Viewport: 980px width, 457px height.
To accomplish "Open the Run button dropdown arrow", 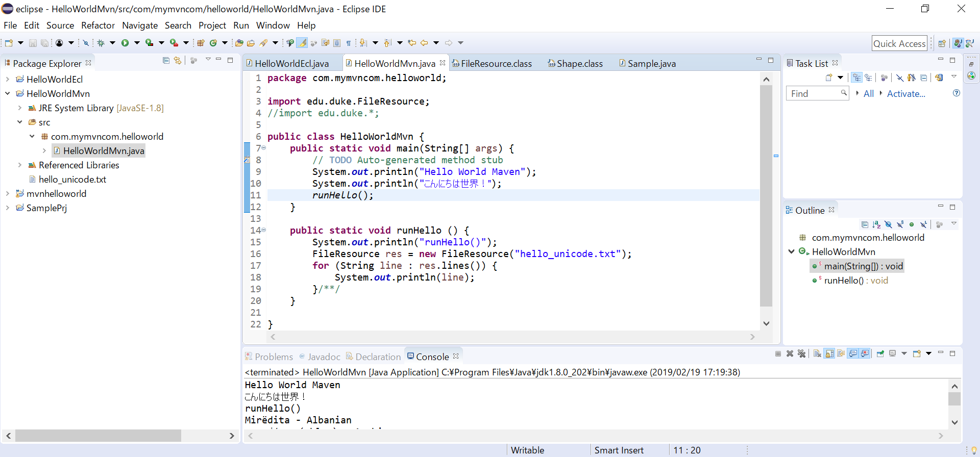I will pos(137,43).
